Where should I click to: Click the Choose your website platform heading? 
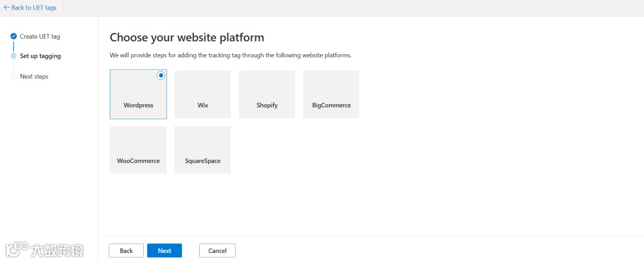point(187,38)
